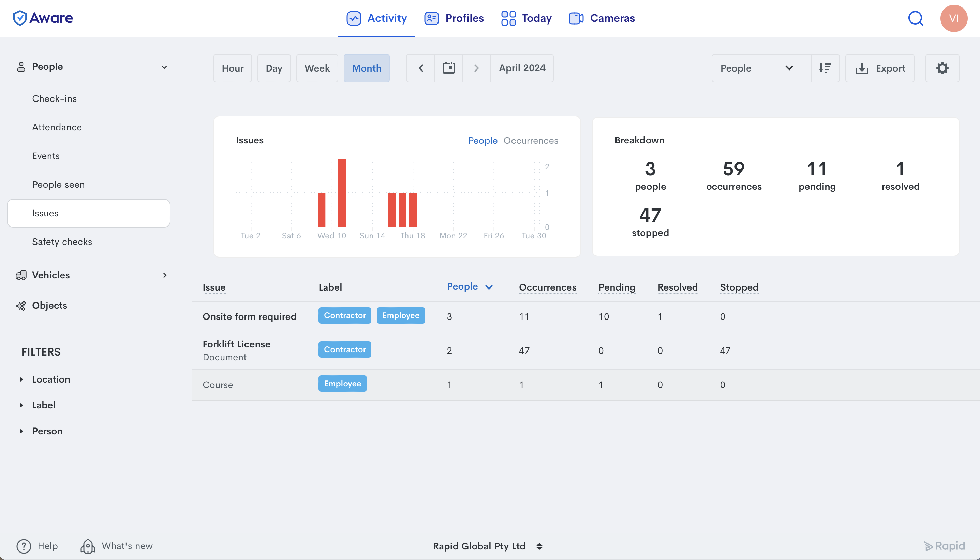Open Safety checks in sidebar
This screenshot has height=560, width=980.
tap(62, 242)
